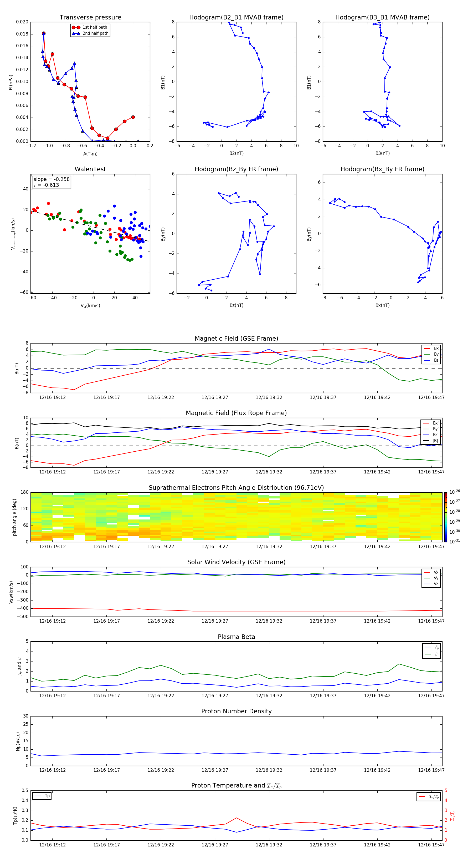
Task: Click the 'WalenTest' plot title
Action: (x=90, y=169)
